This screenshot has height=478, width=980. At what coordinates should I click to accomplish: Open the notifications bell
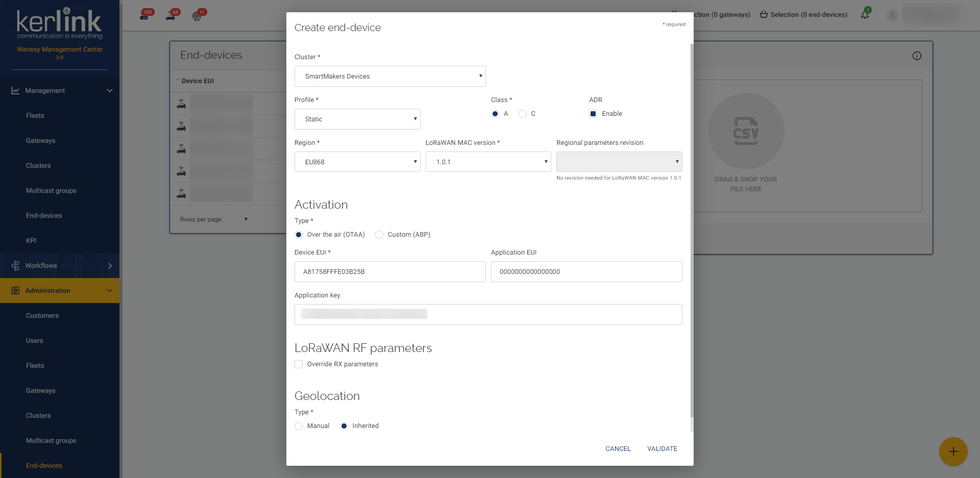click(x=865, y=15)
